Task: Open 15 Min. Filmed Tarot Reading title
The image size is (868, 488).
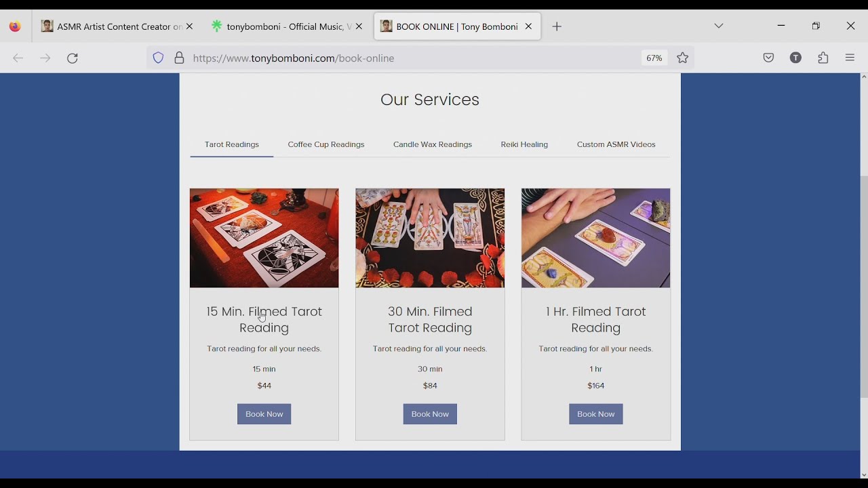Action: click(x=264, y=320)
